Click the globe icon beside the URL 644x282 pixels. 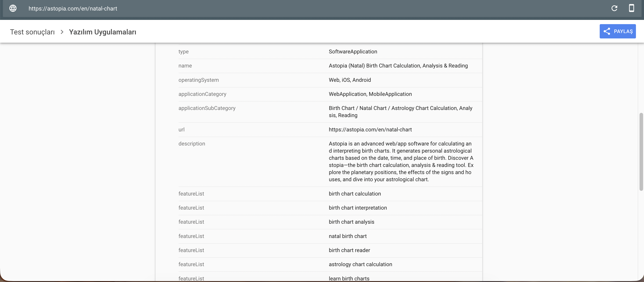pos(13,8)
